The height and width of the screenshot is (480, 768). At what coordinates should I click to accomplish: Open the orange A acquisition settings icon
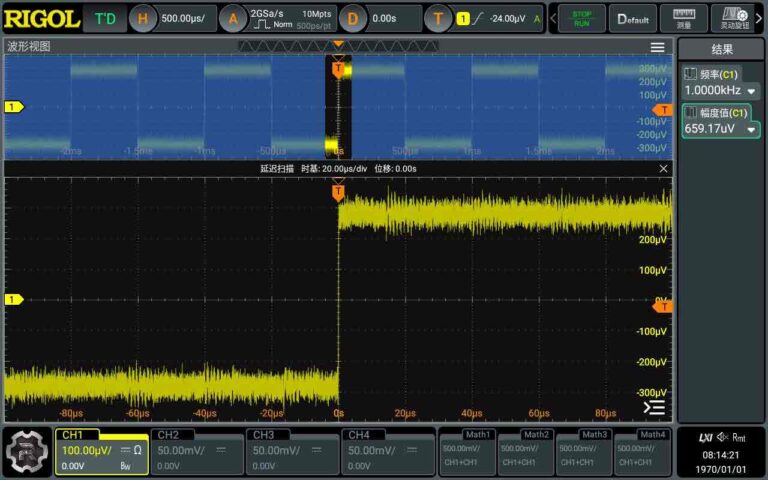[x=233, y=18]
